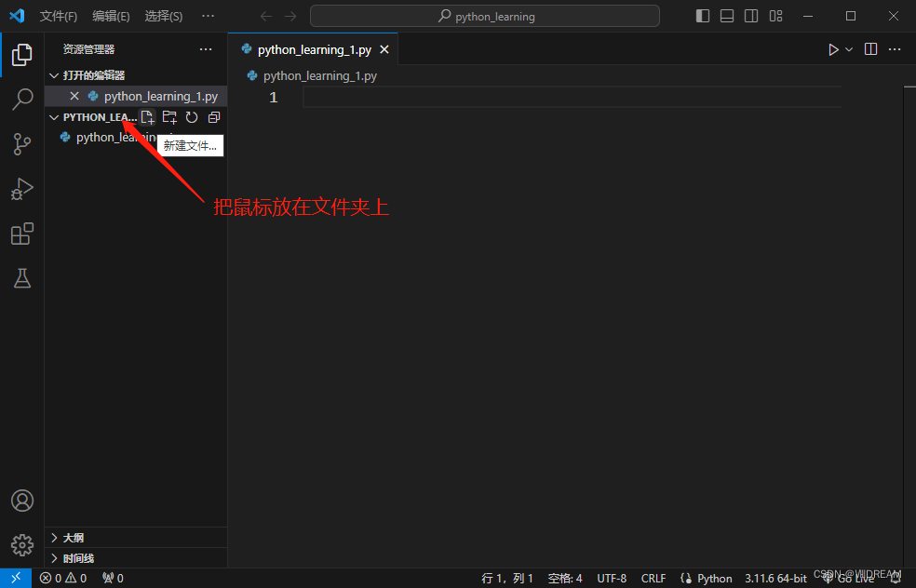Toggle the bottom panel layout icon
Screen dimensions: 916x588
pos(727,16)
